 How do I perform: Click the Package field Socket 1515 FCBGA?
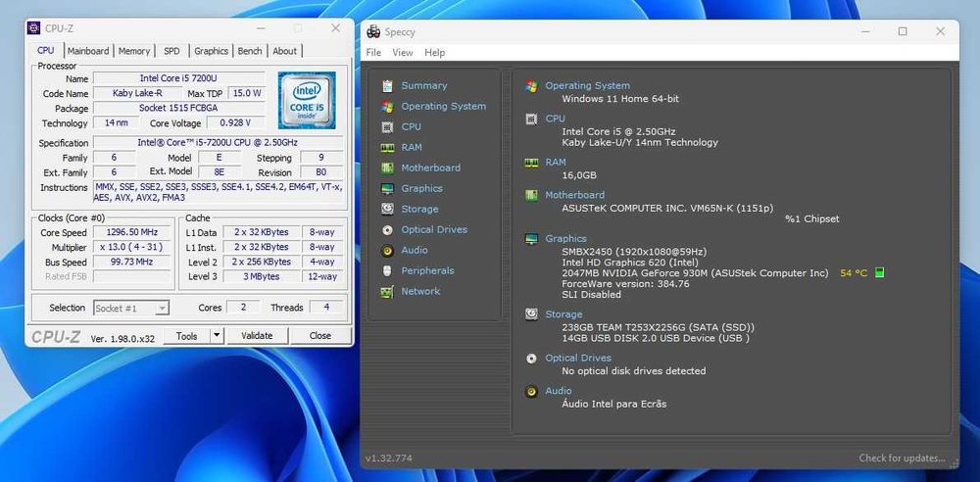(x=178, y=108)
